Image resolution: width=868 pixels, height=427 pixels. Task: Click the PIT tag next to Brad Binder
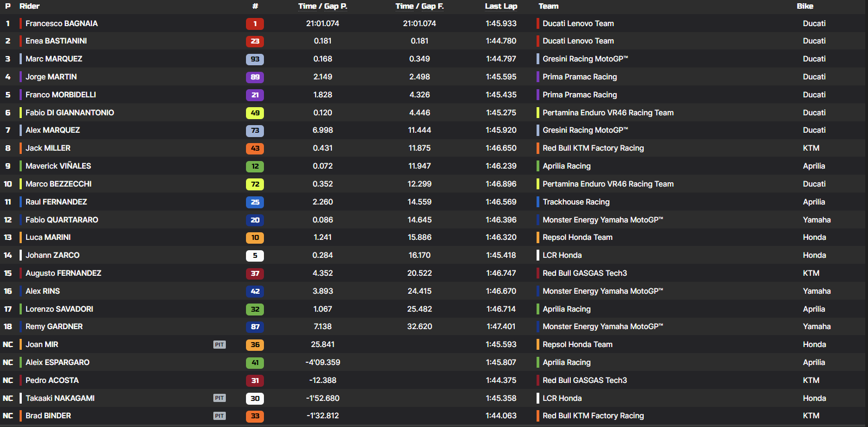(x=219, y=416)
